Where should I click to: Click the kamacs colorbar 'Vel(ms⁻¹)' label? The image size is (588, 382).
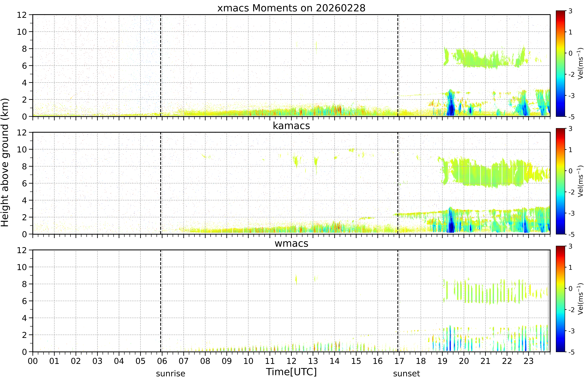[580, 181]
